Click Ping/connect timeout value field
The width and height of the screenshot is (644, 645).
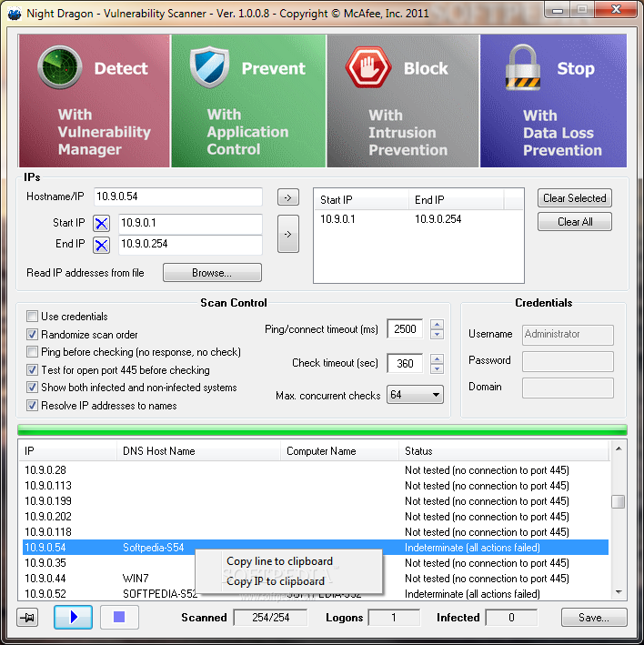405,329
